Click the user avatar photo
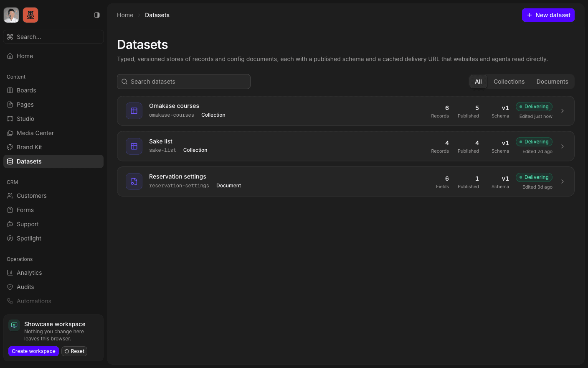The width and height of the screenshot is (588, 368). tap(11, 15)
